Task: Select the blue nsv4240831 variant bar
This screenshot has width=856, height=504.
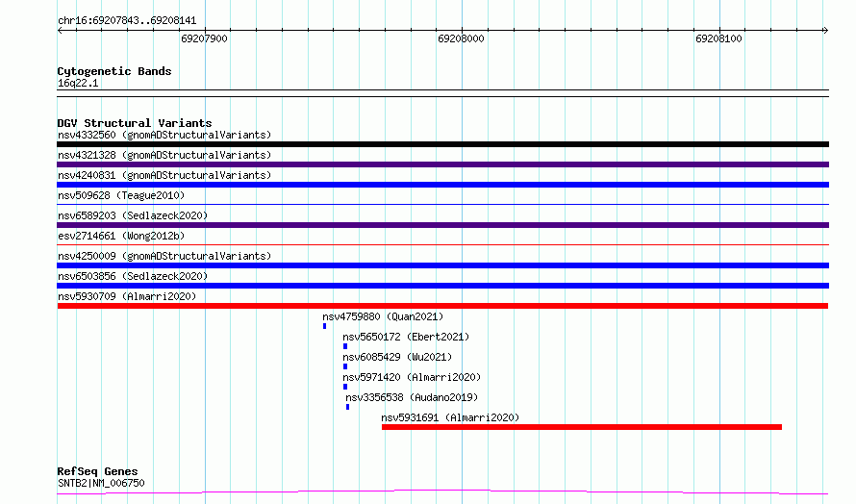Action: pyautogui.click(x=442, y=185)
